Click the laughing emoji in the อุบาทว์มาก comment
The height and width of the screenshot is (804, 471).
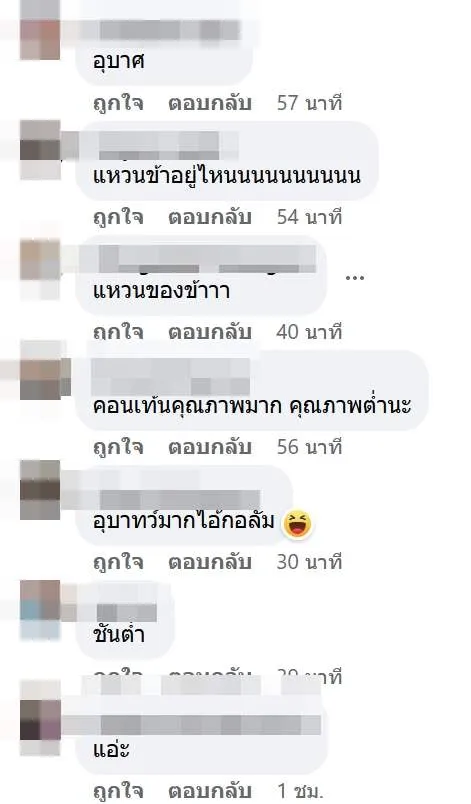tap(298, 523)
